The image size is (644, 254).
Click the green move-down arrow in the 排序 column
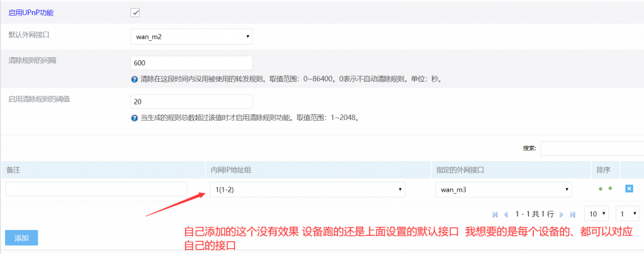coord(609,189)
